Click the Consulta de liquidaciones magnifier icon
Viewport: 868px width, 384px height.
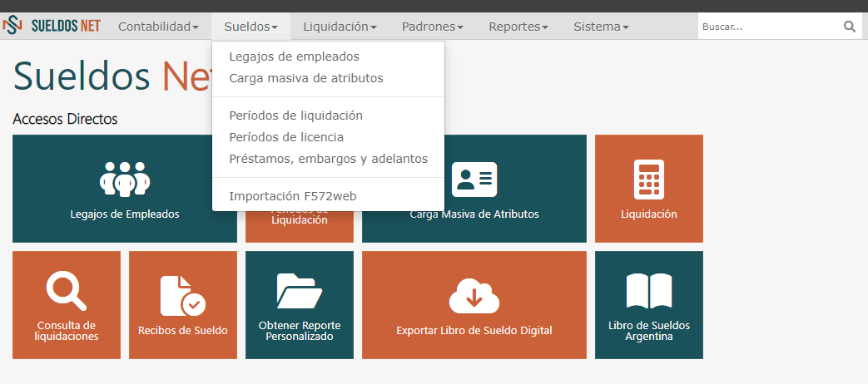pos(67,292)
